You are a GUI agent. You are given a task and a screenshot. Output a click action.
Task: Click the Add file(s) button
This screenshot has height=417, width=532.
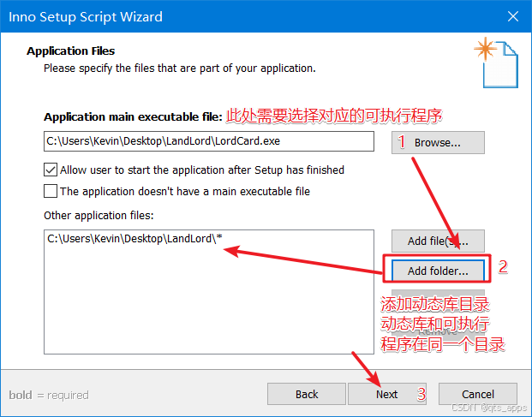click(x=438, y=241)
